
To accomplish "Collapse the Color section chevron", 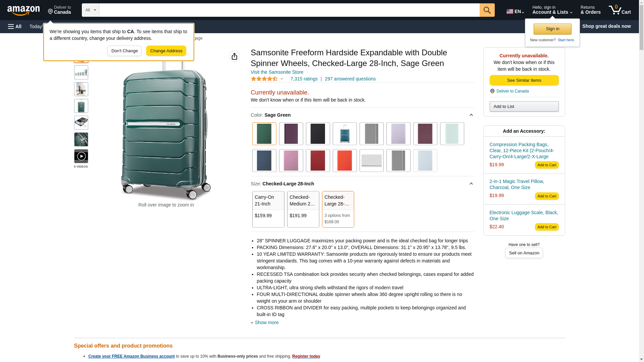I will point(471,115).
